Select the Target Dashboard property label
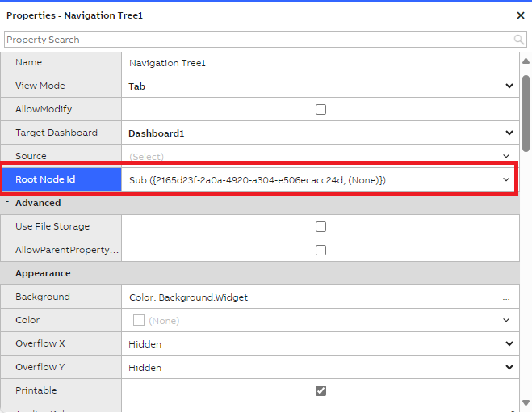532x413 pixels. point(57,133)
